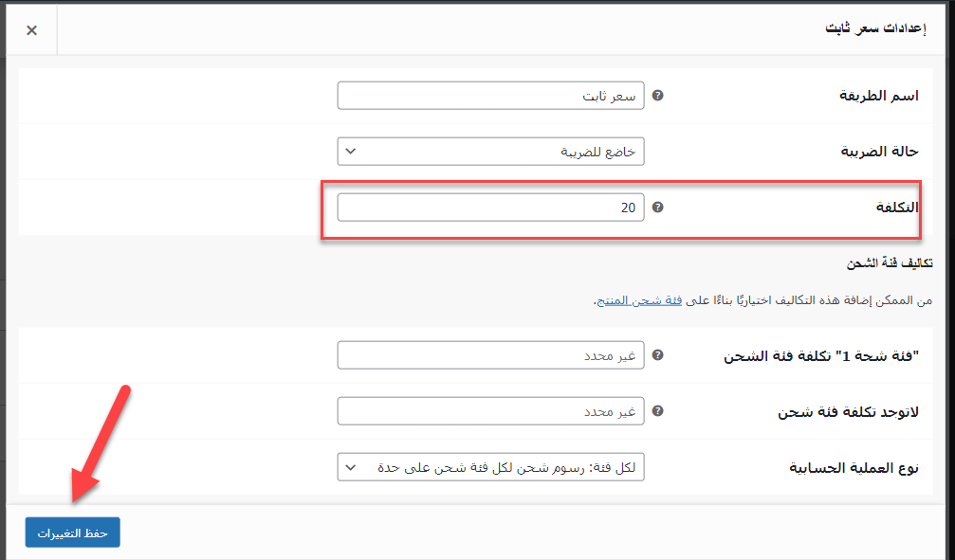
Task: Click the التكلفة input field with 20
Action: click(490, 208)
